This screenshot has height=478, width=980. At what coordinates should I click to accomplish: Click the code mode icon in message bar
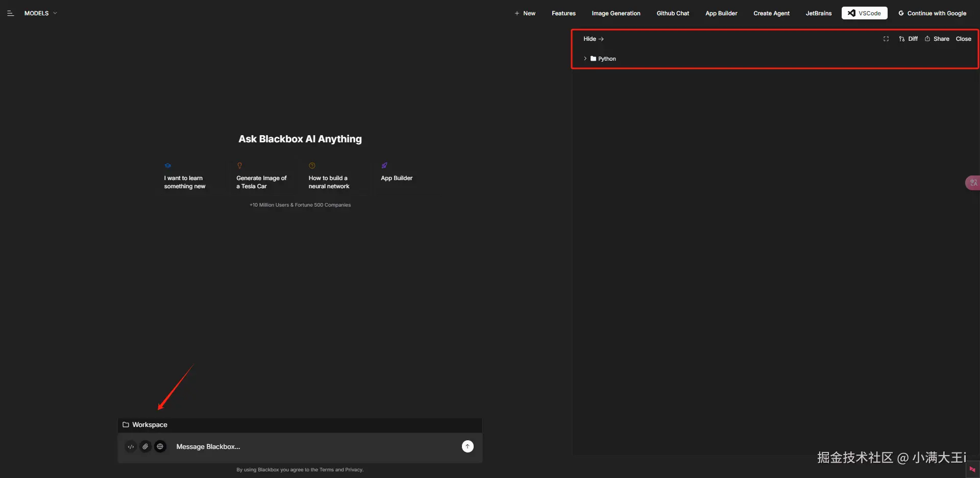(131, 447)
